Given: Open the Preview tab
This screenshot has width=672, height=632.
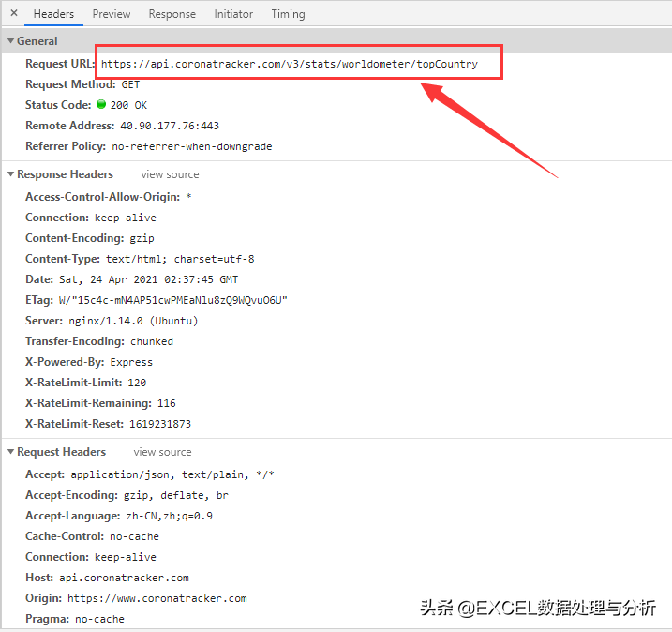Looking at the screenshot, I should pos(112,14).
